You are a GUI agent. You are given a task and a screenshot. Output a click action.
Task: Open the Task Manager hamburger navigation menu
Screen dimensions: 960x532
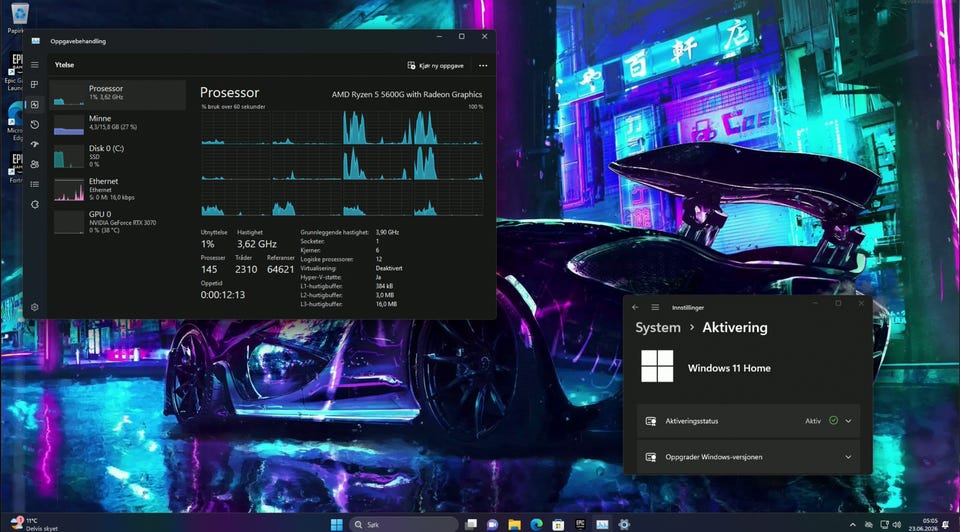[35, 64]
